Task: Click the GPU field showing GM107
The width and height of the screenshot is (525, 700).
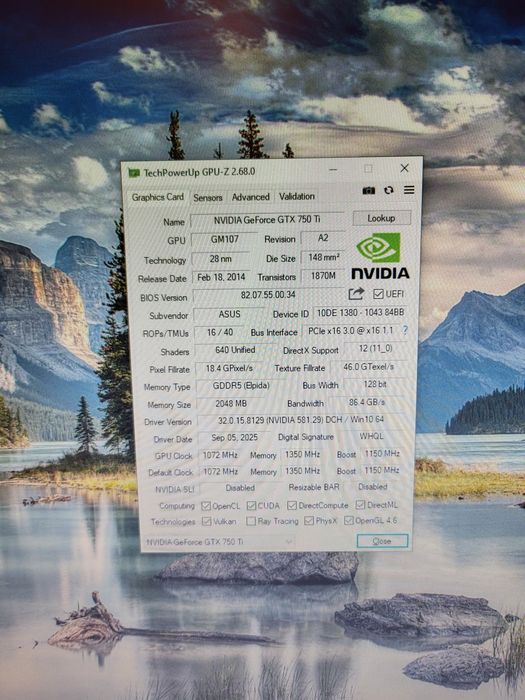Action: [x=225, y=239]
